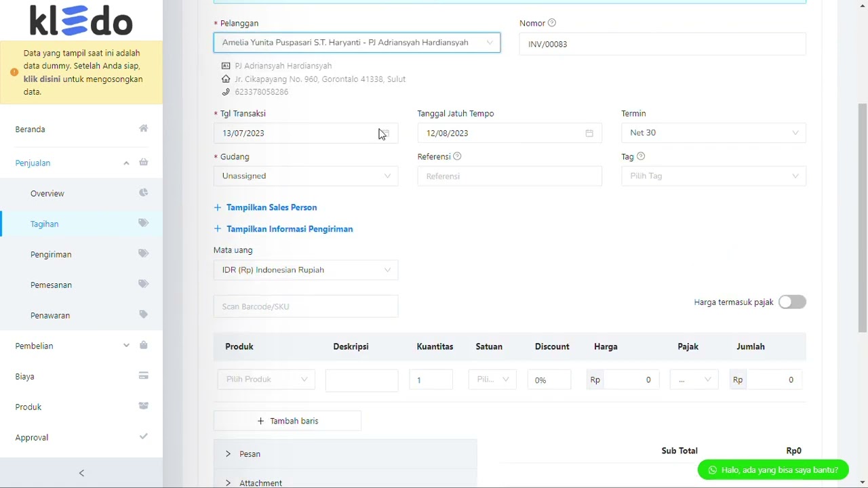The width and height of the screenshot is (868, 488).
Task: Click the Tambah baris button
Action: pyautogui.click(x=288, y=421)
